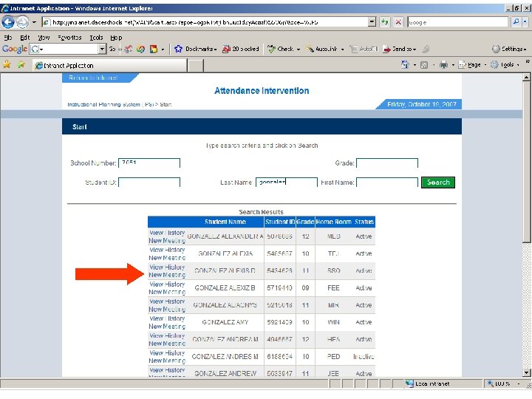Click the Refresh page icon
Screen dimensions: 532x399
[384, 22]
